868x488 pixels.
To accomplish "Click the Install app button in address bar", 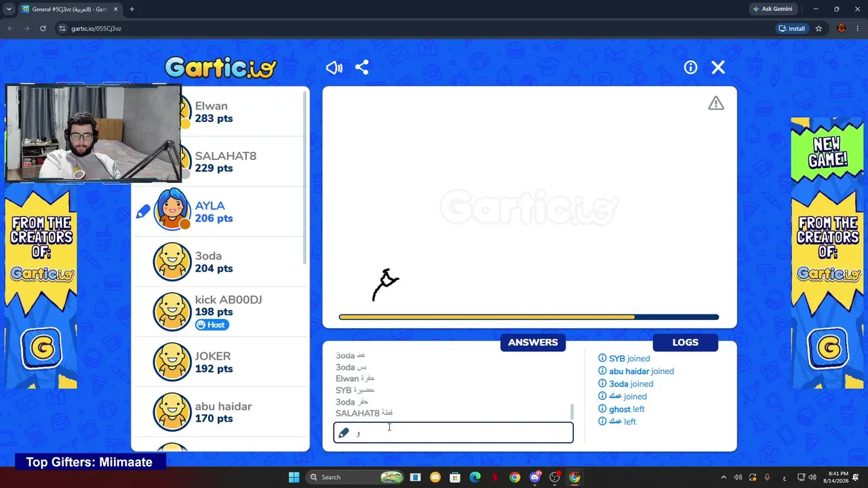I will (x=792, y=28).
